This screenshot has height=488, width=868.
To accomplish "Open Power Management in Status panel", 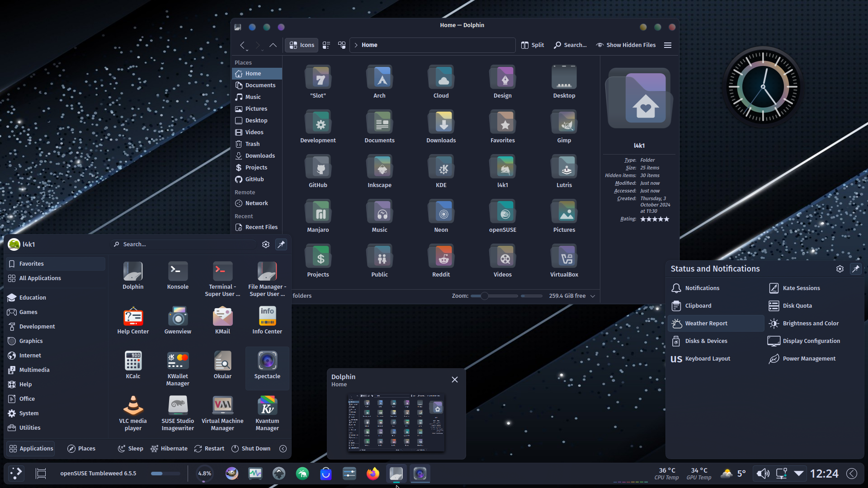I will point(809,359).
